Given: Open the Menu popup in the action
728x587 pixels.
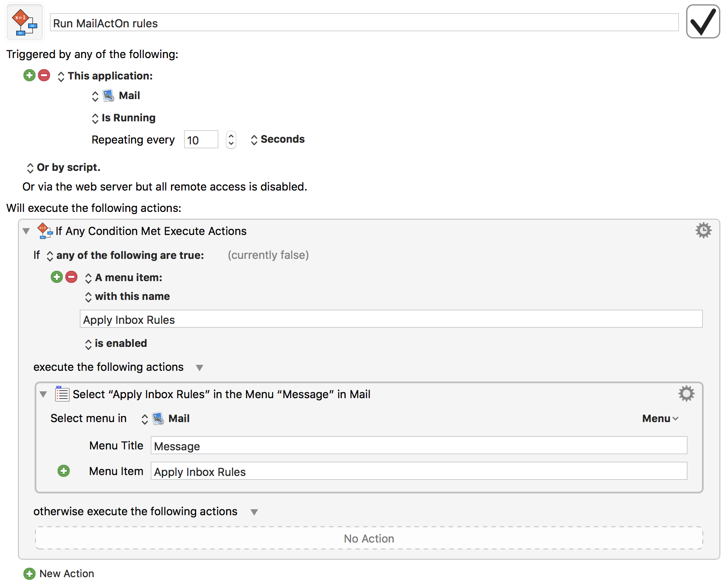Looking at the screenshot, I should [660, 419].
